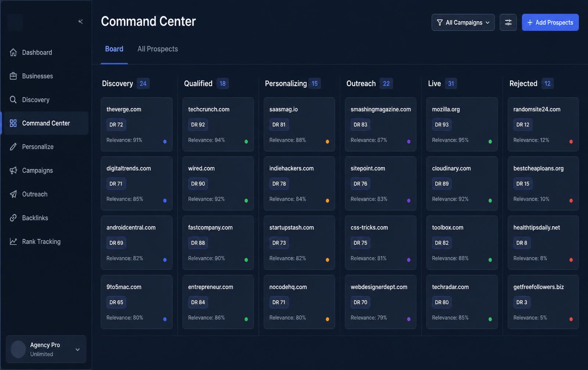Select the androidcentral.com domain name

point(131,228)
